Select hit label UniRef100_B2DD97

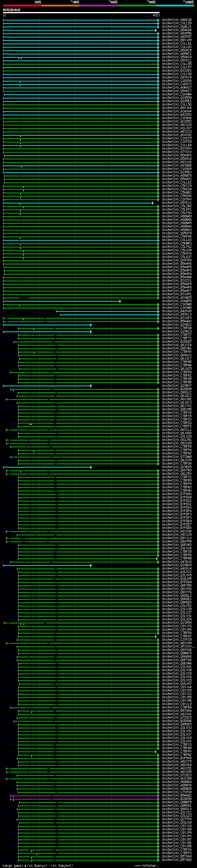click(x=176, y=342)
